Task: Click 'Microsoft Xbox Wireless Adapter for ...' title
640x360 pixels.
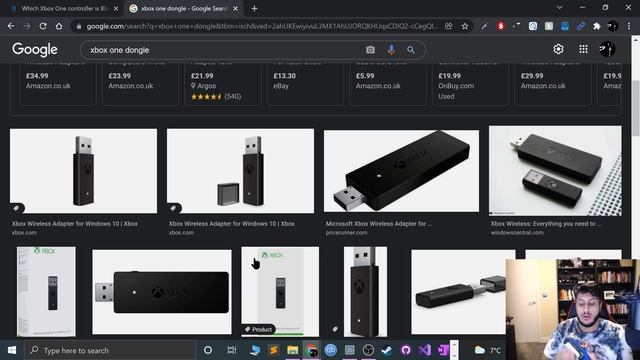Action: click(379, 224)
